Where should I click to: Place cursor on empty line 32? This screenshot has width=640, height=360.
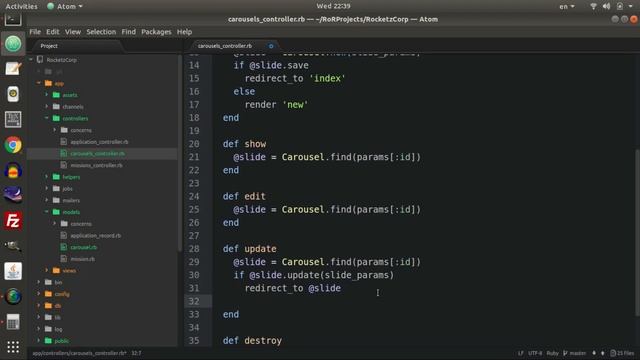click(x=422, y=301)
